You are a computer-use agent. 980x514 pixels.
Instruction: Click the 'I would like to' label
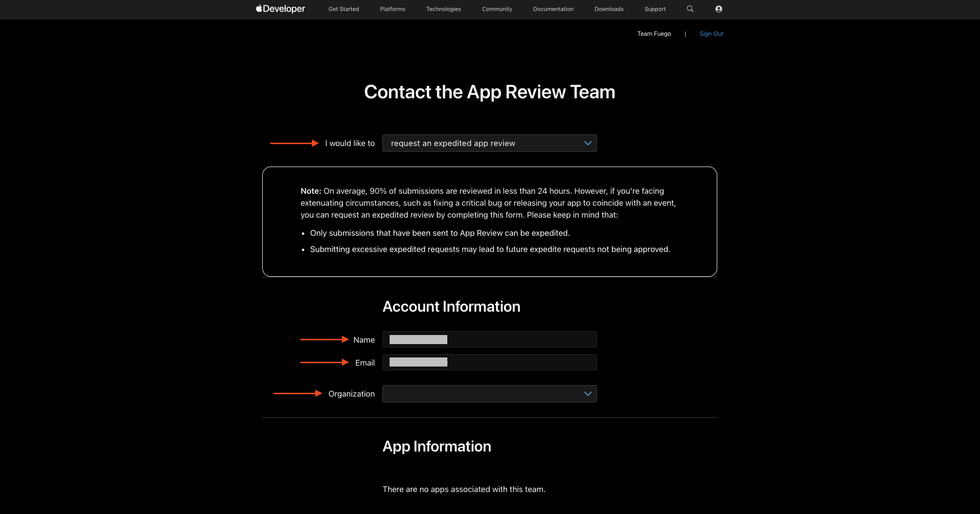click(x=350, y=143)
